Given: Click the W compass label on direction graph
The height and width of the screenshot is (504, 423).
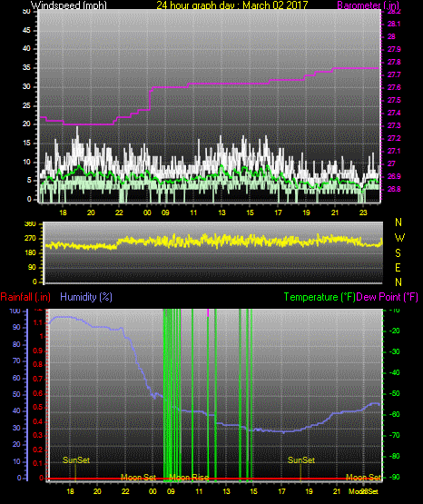Looking at the screenshot, I should 399,238.
